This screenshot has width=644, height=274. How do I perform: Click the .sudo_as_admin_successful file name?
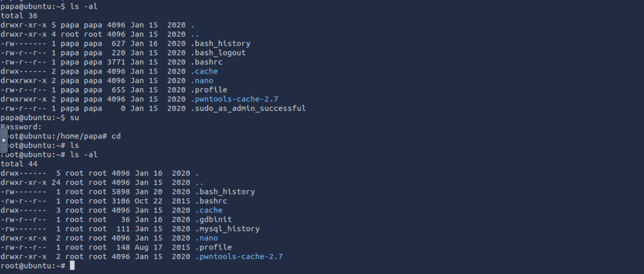[x=248, y=108]
